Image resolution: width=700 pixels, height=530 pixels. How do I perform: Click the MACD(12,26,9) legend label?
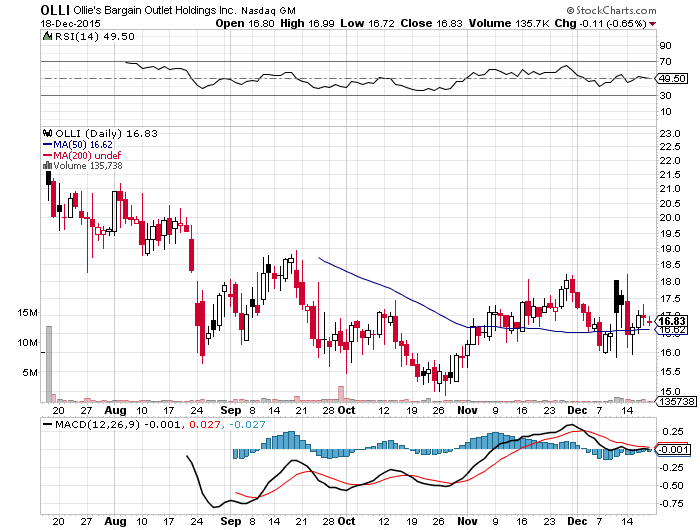click(x=97, y=424)
